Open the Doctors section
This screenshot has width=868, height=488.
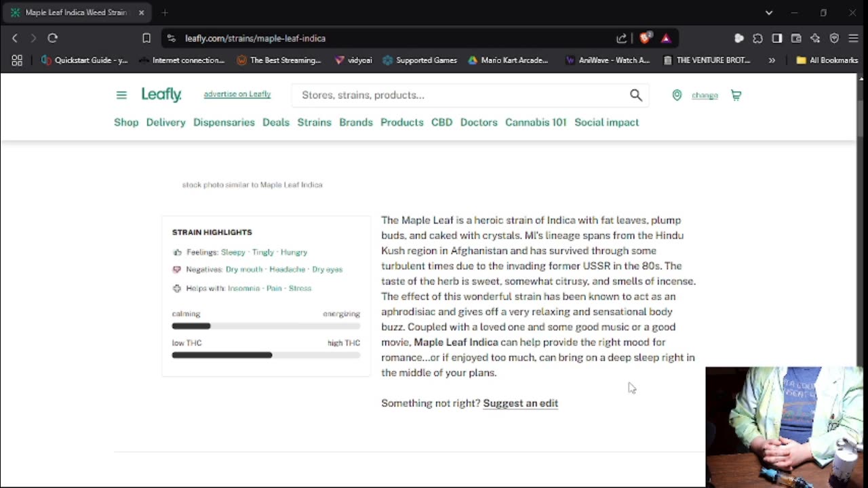click(479, 122)
